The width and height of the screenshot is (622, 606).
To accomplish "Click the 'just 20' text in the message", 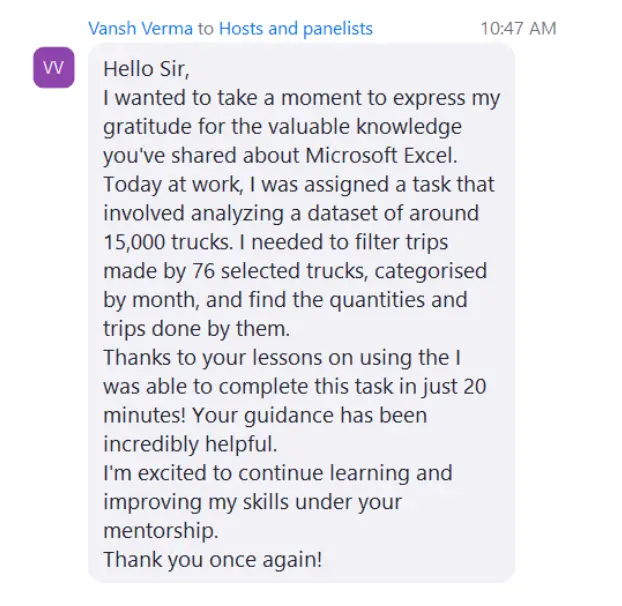I will click(x=454, y=387).
